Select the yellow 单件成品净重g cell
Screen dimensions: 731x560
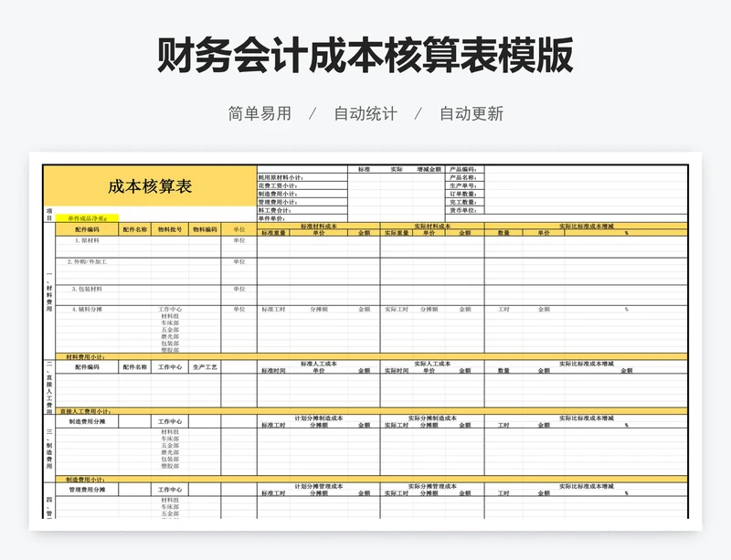pyautogui.click(x=87, y=218)
